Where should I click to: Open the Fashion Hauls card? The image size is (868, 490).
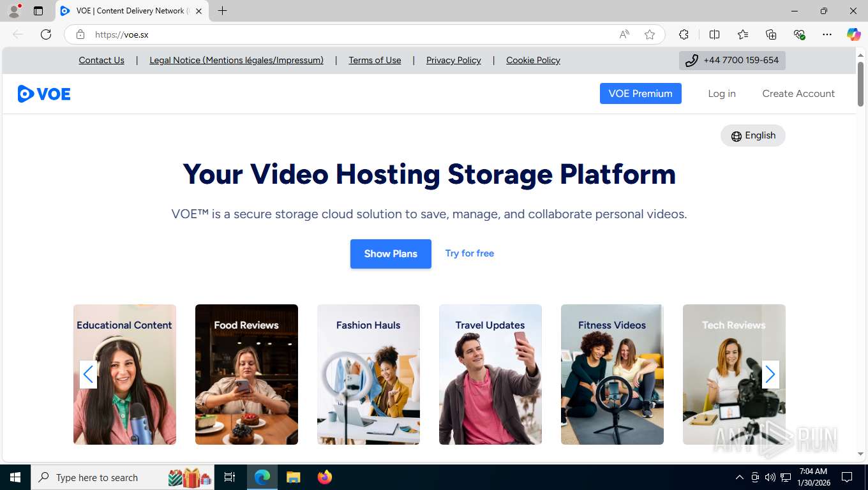click(368, 375)
